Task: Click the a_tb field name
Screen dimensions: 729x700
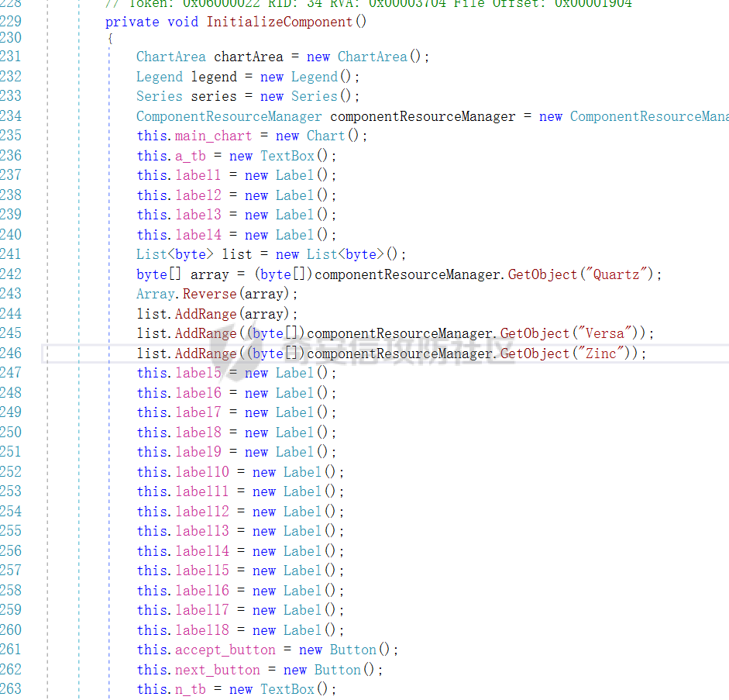Action: [190, 156]
